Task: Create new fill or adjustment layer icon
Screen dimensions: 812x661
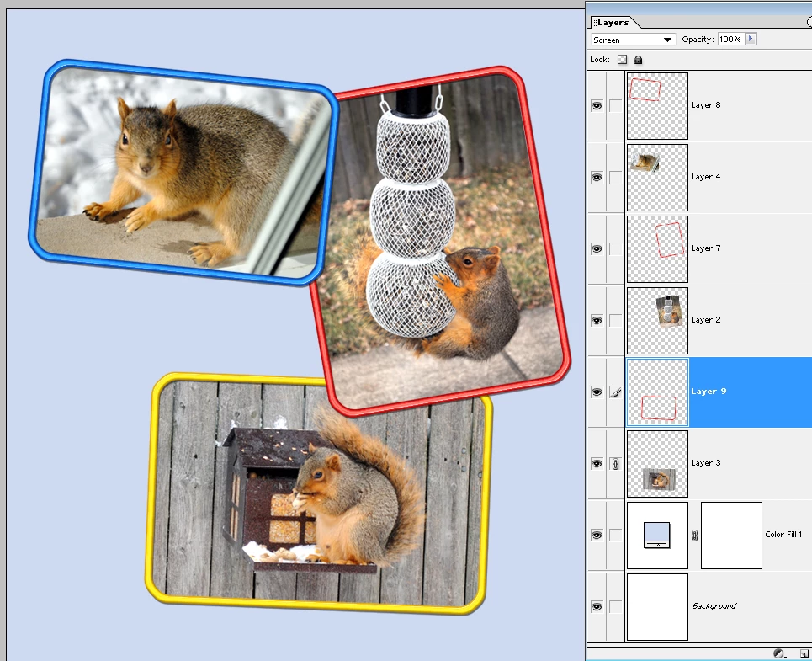Action: [779, 653]
